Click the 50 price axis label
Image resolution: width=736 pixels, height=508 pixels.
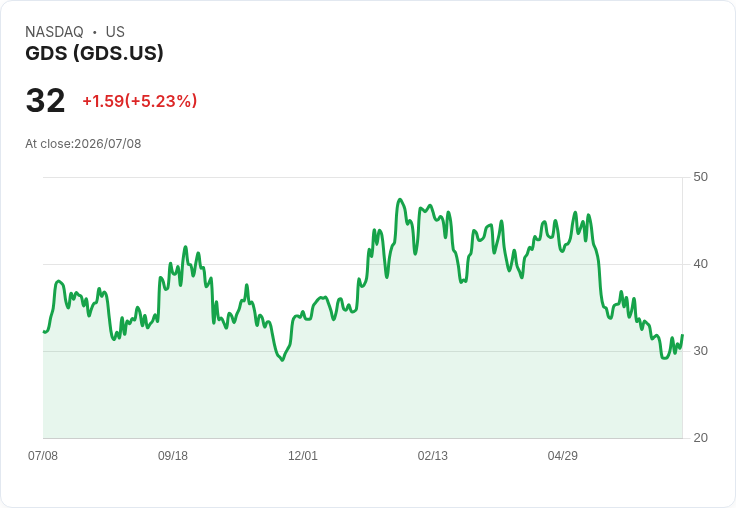(700, 177)
